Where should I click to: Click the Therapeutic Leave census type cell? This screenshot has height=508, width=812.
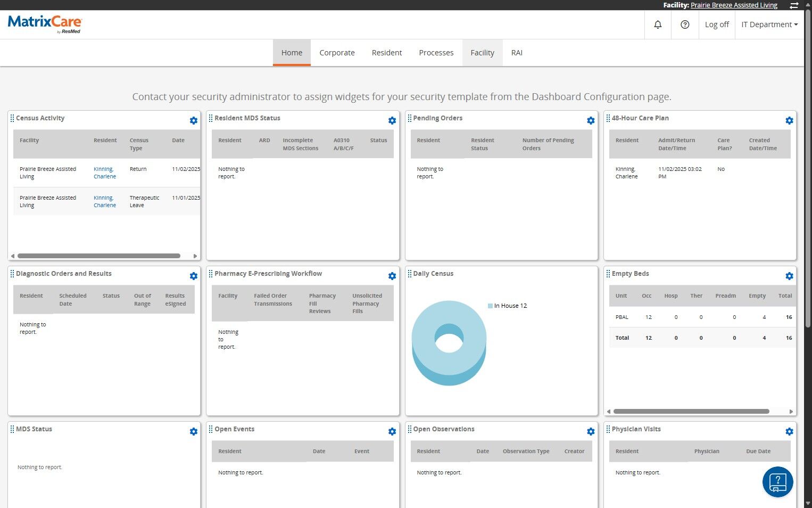pyautogui.click(x=144, y=201)
